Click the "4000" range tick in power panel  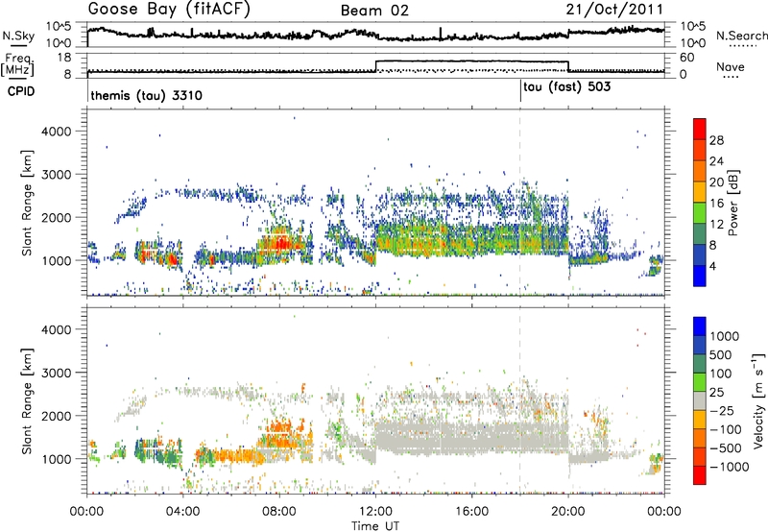[x=57, y=132]
